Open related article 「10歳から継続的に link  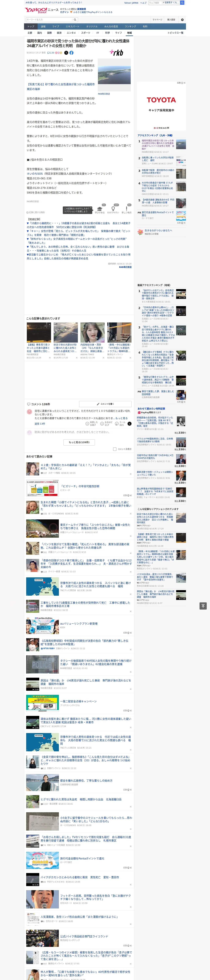pos(79,225)
